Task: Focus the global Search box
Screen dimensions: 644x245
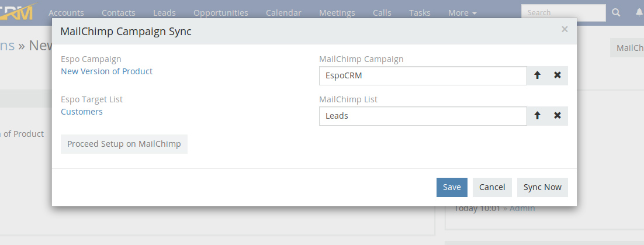Action: (x=563, y=13)
